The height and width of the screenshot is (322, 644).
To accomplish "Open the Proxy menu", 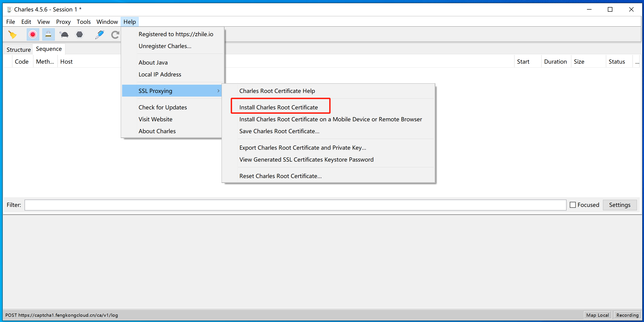I will tap(63, 22).
